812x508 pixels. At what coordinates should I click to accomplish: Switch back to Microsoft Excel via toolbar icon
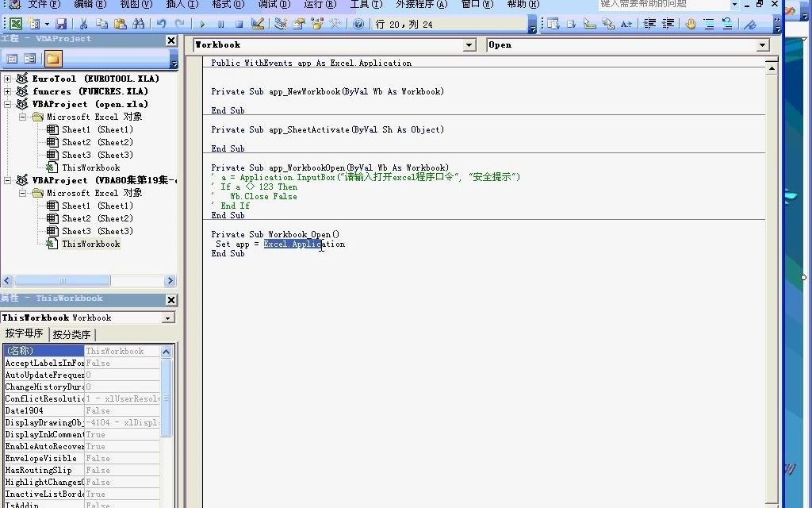pyautogui.click(x=16, y=23)
